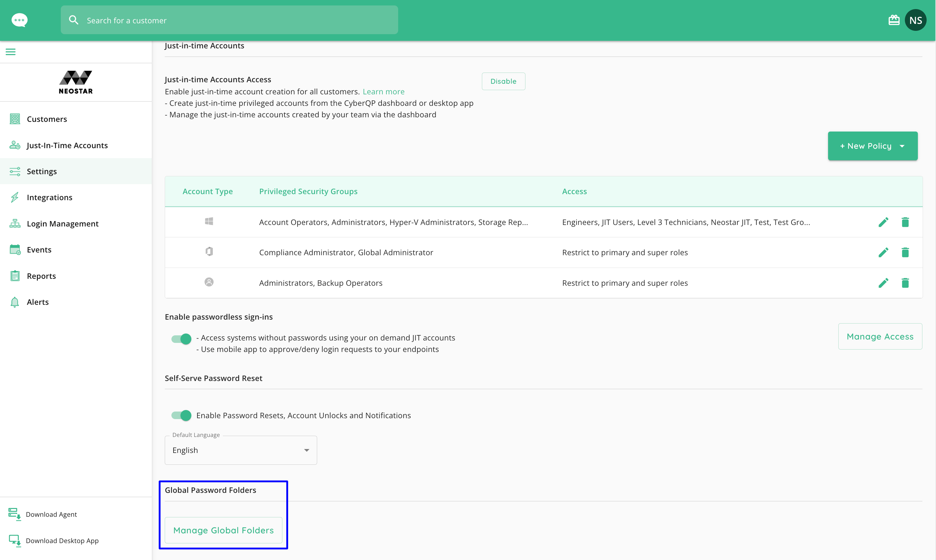Open the Default Language dropdown
The width and height of the screenshot is (936, 560).
pyautogui.click(x=241, y=450)
